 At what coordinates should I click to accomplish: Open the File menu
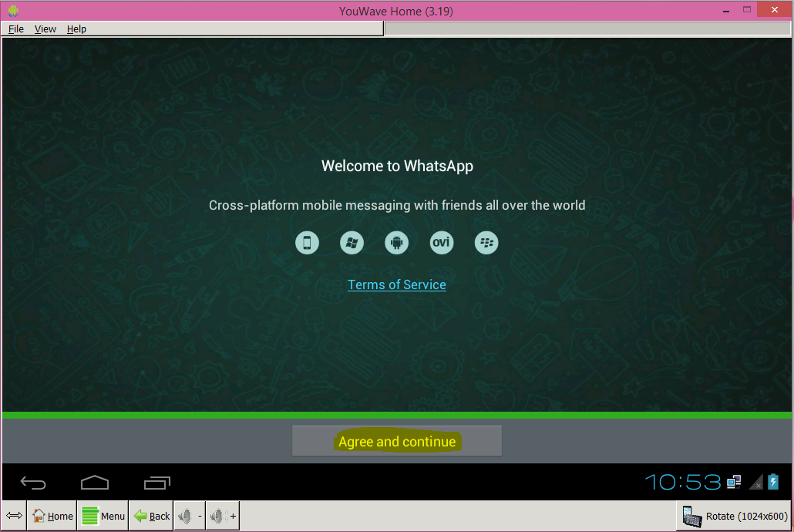(x=15, y=29)
